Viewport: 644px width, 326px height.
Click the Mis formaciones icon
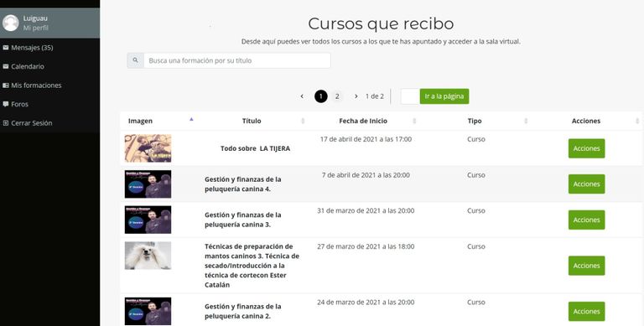(6, 85)
